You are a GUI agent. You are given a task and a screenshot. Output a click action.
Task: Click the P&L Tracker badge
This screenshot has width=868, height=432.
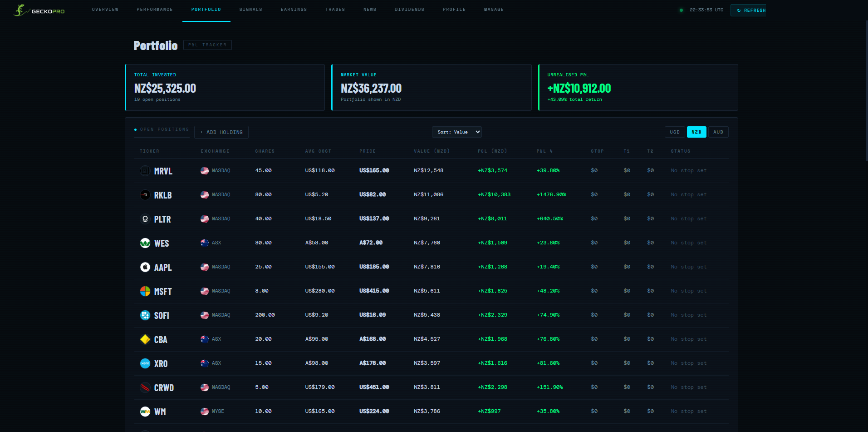pos(207,45)
